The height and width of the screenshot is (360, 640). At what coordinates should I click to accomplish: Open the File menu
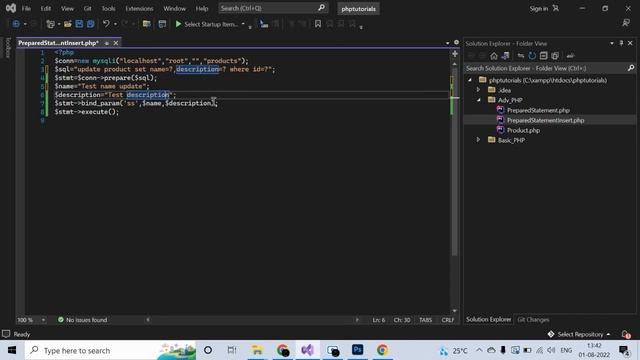pos(26,8)
